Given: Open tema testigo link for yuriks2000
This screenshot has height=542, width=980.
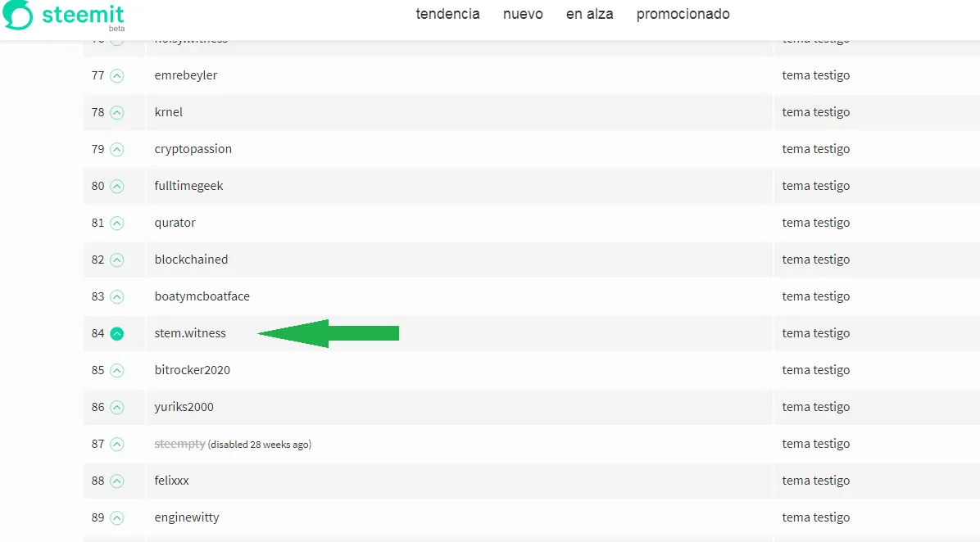Looking at the screenshot, I should tap(815, 406).
